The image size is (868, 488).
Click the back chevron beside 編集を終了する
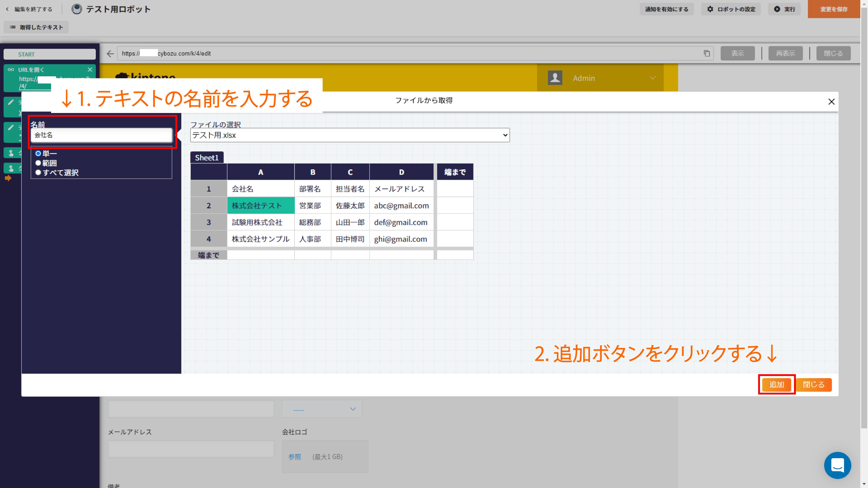[x=7, y=9]
